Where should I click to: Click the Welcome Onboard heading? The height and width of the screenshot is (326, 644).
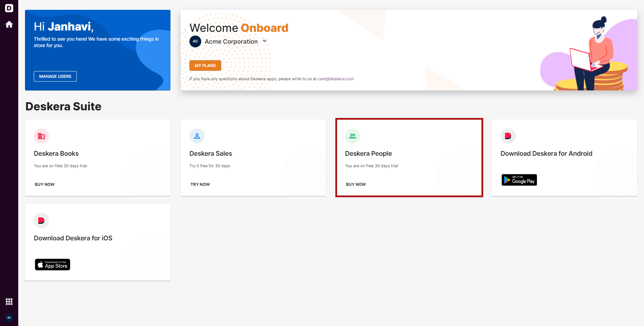[239, 28]
